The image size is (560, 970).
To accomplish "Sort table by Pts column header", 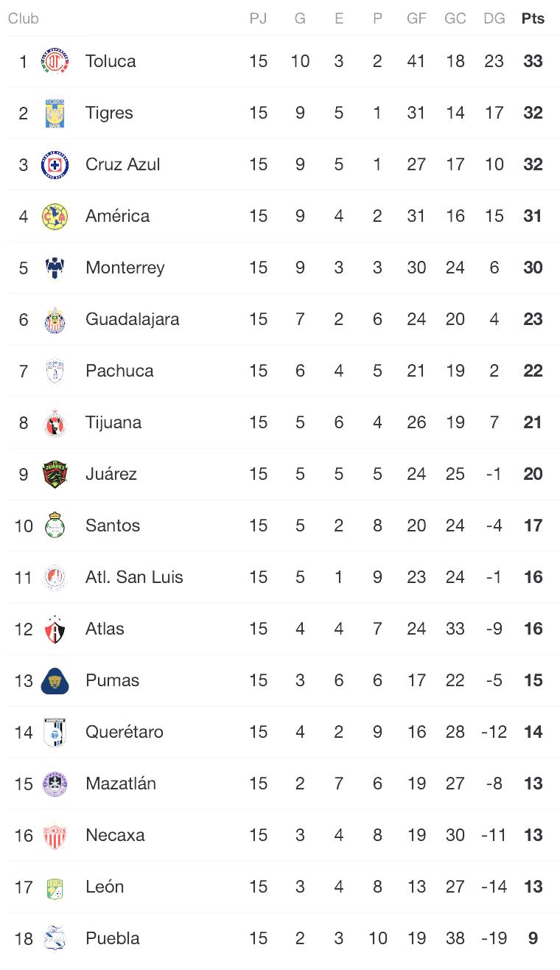I will [533, 18].
